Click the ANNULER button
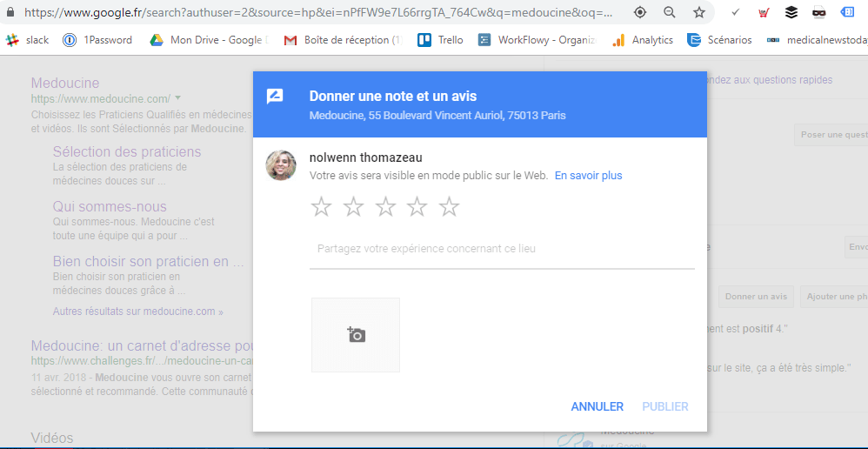This screenshot has height=449, width=868. (x=598, y=407)
